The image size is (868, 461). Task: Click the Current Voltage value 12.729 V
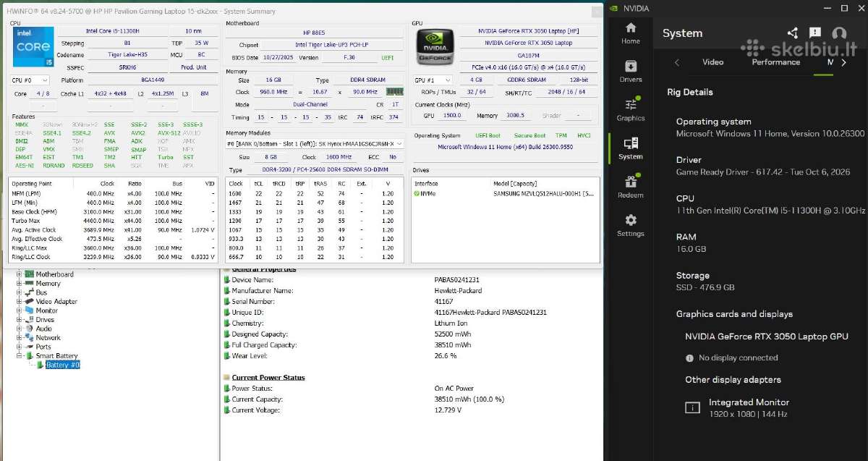448,410
